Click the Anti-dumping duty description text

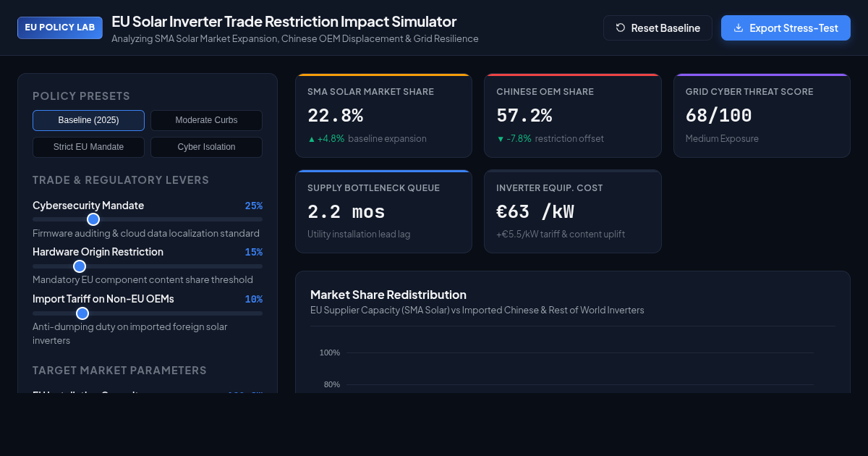[130, 333]
